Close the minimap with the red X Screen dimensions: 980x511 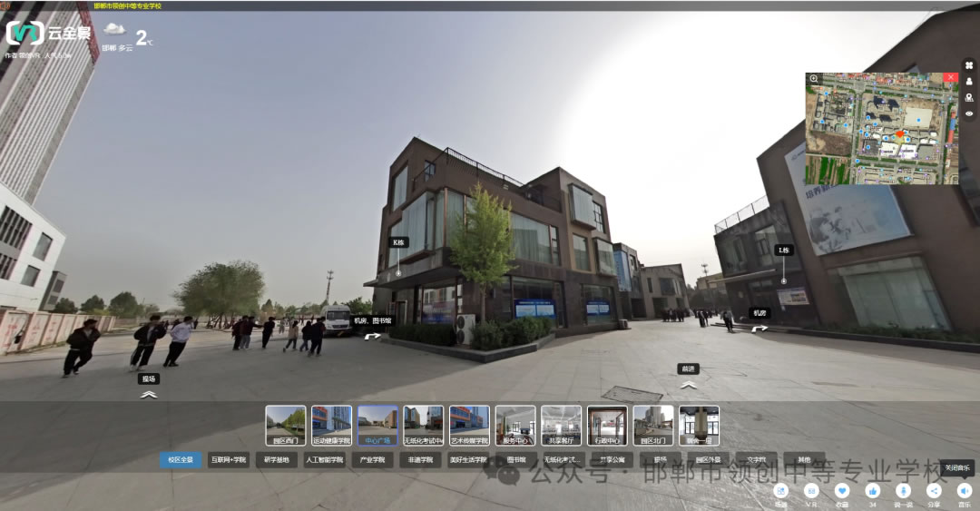951,77
